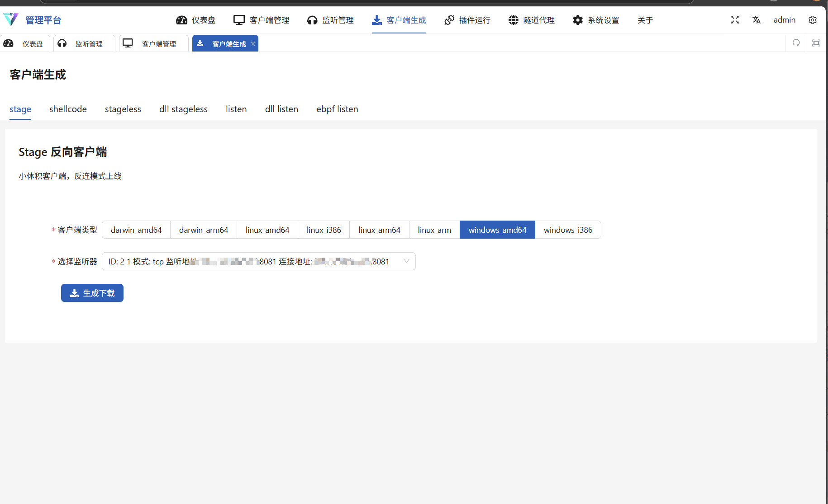Image resolution: width=828 pixels, height=504 pixels.
Task: Enter fullscreen with the expand arrows icon
Action: click(x=735, y=20)
